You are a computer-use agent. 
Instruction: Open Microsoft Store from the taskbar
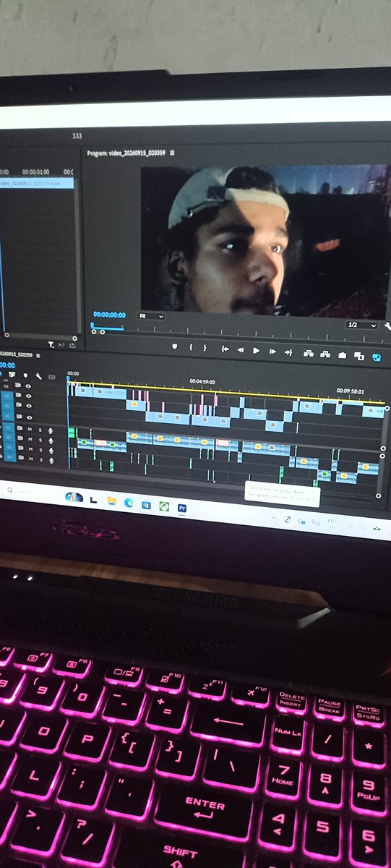pos(146,504)
